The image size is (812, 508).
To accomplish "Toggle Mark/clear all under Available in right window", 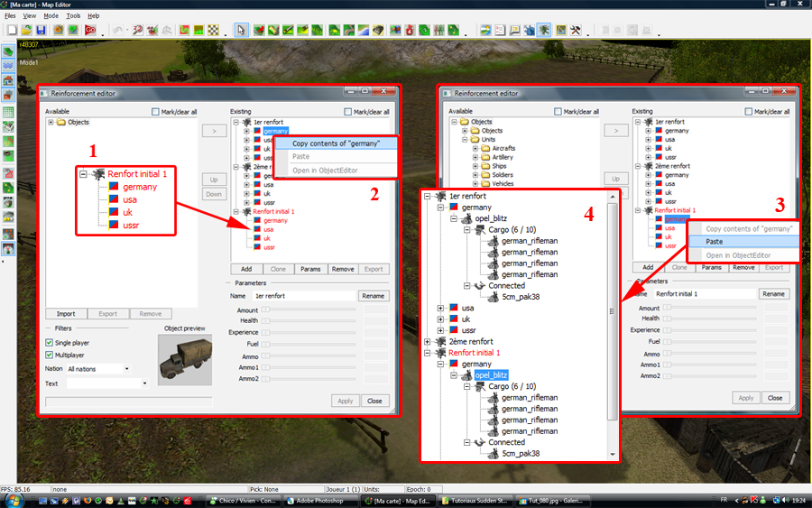I will (x=558, y=111).
